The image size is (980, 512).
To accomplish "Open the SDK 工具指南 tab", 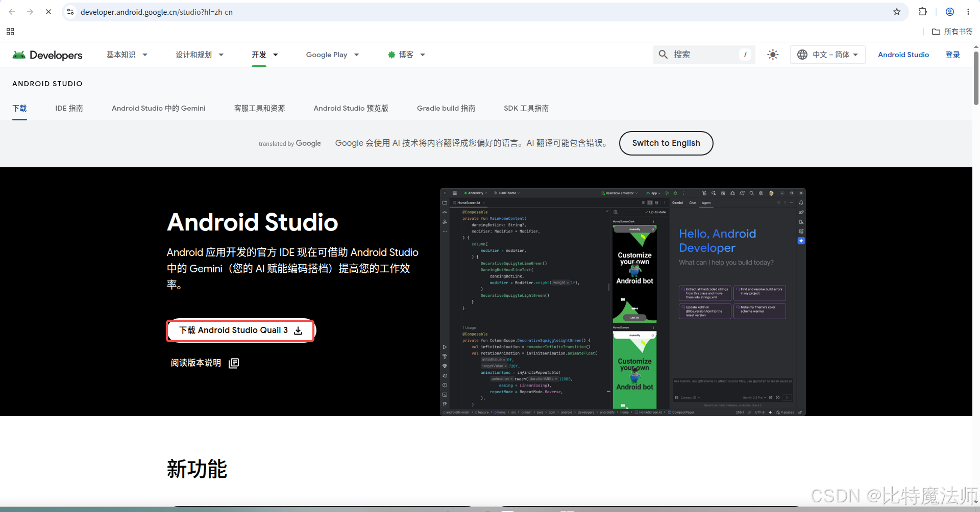I will click(526, 108).
